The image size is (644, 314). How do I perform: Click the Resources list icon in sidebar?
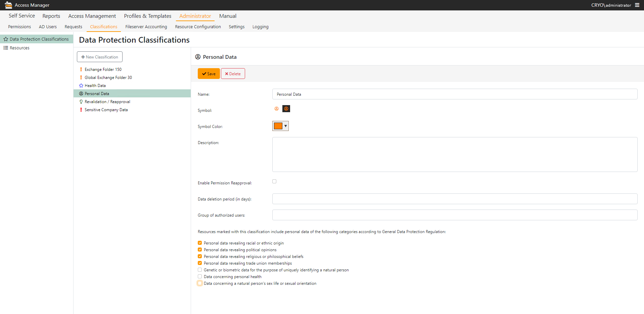(6, 48)
